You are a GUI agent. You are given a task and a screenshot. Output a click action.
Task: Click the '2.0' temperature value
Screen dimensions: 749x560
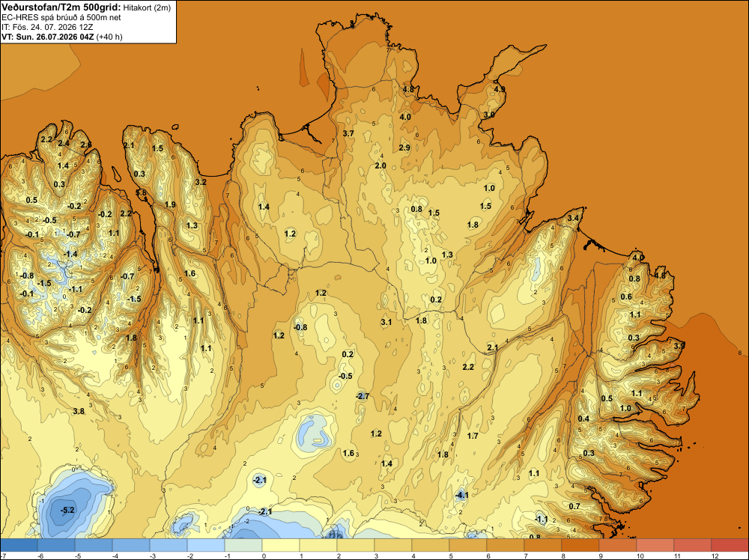pyautogui.click(x=380, y=165)
